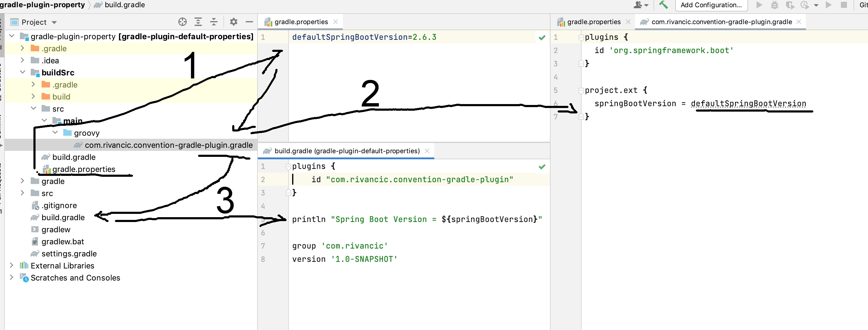Open the Project panel options gear
Viewport: 868px width, 330px height.
(233, 22)
